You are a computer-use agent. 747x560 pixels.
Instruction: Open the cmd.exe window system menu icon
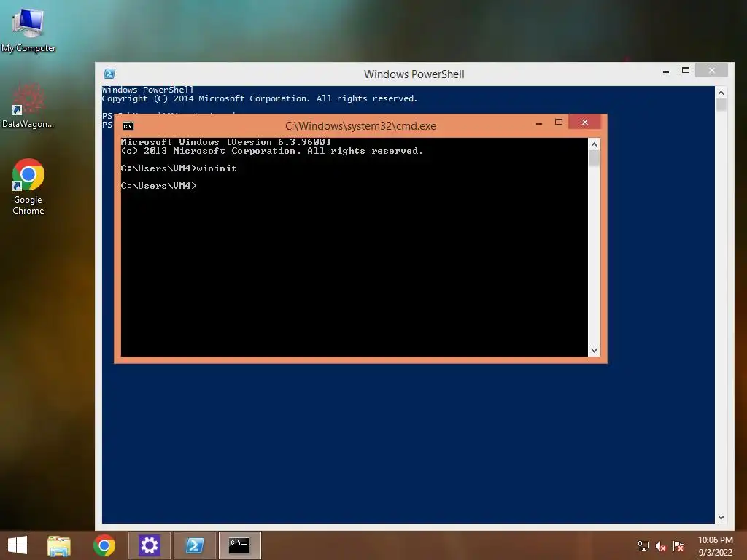[128, 126]
